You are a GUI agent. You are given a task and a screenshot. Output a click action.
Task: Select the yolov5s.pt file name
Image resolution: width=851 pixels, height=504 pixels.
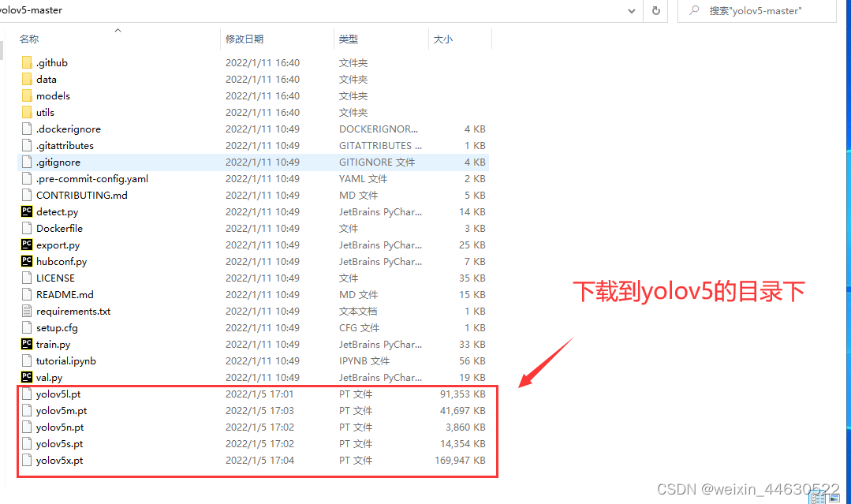[x=59, y=444]
